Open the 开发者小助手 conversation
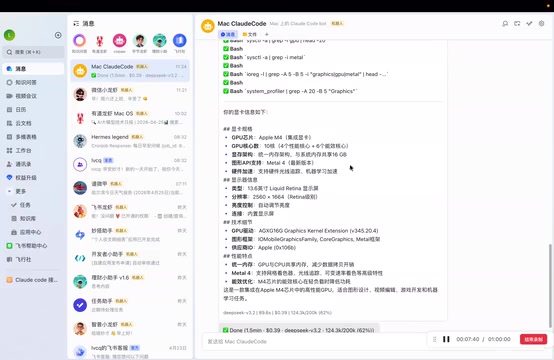 pos(130,258)
